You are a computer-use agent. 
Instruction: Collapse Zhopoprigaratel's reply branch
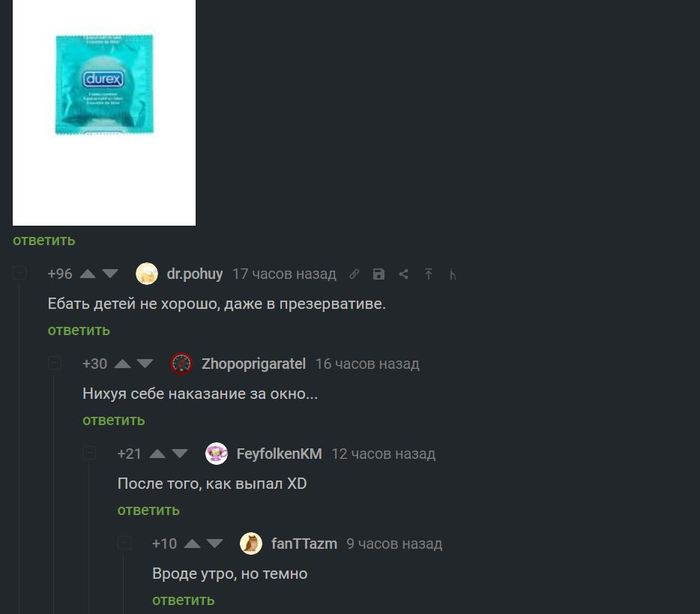click(54, 363)
